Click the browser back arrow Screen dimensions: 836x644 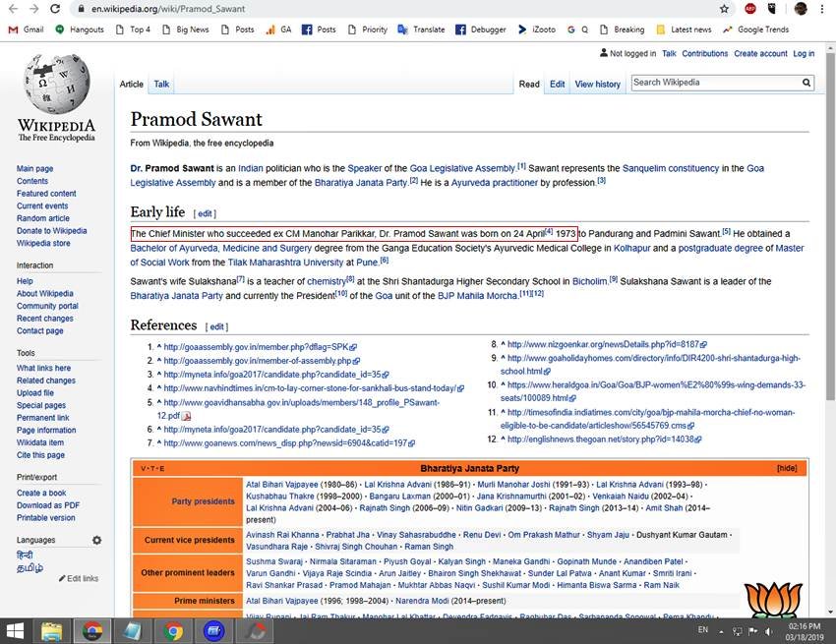coord(14,9)
